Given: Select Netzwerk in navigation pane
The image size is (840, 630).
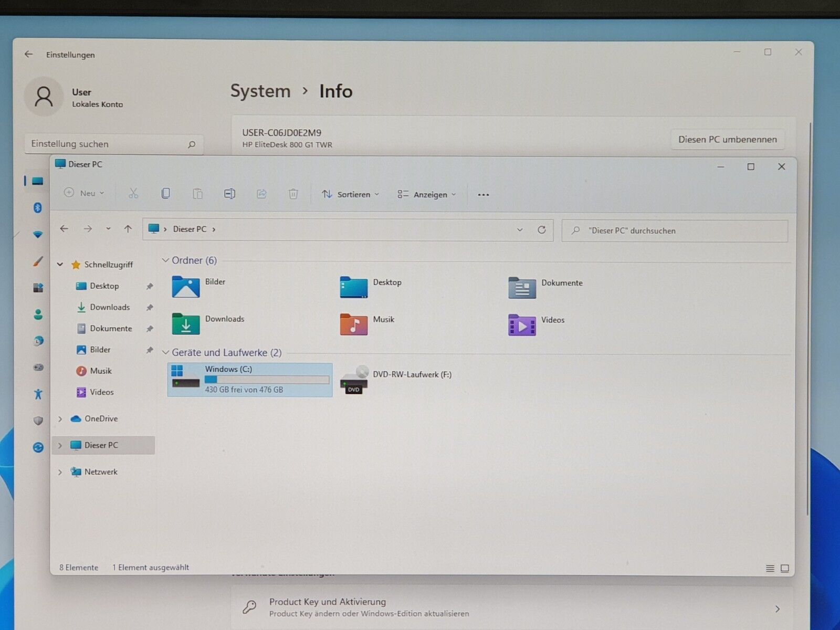Looking at the screenshot, I should (x=101, y=472).
